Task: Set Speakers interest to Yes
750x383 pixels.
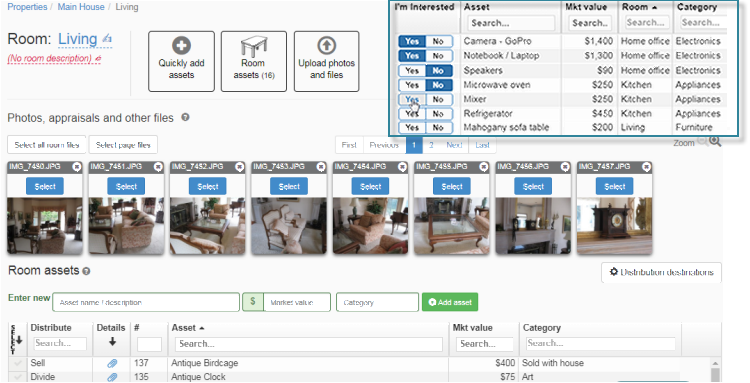Action: [412, 70]
